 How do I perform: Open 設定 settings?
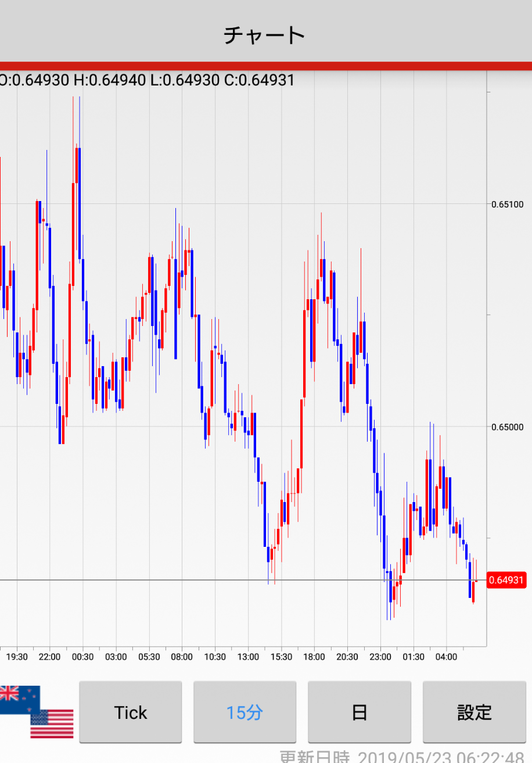474,712
